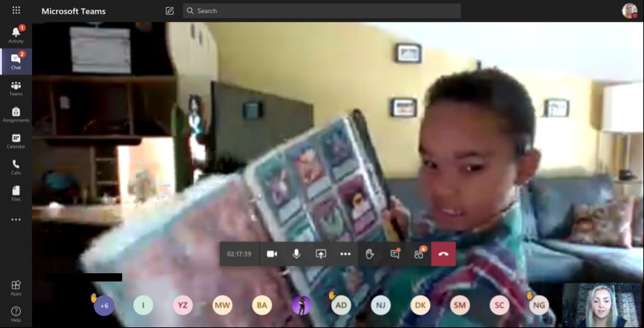The height and width of the screenshot is (328, 644).
Task: Expand the +6 more participants bubble
Action: [x=104, y=305]
